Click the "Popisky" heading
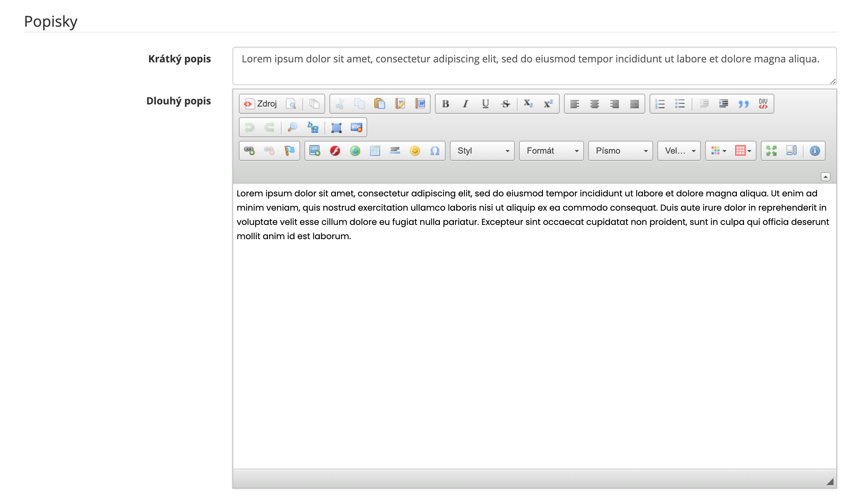This screenshot has height=504, width=867. (x=51, y=22)
